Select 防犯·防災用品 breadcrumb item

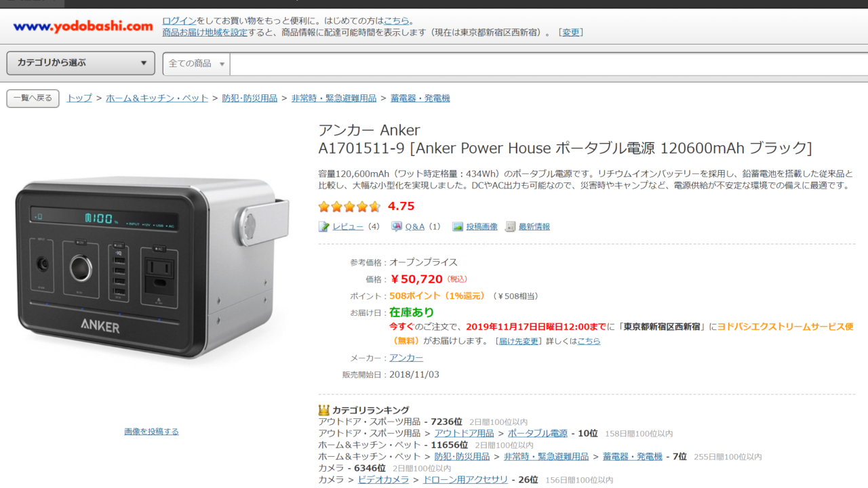(x=250, y=98)
